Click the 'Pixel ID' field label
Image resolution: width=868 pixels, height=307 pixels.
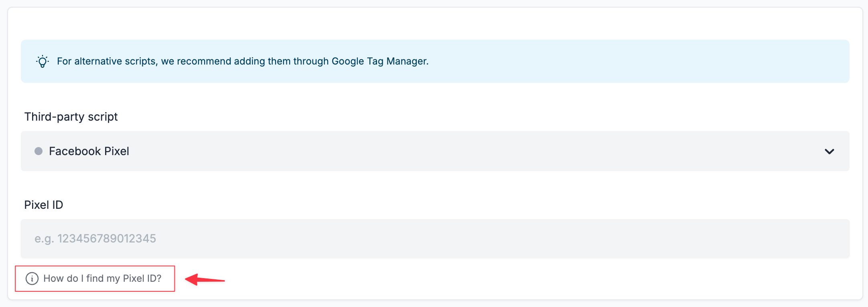coord(44,205)
